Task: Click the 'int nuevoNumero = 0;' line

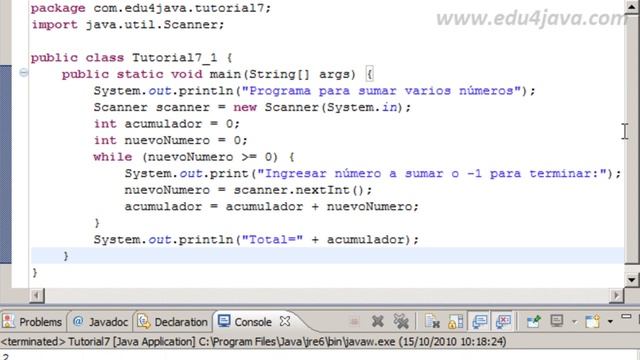Action: [x=170, y=140]
